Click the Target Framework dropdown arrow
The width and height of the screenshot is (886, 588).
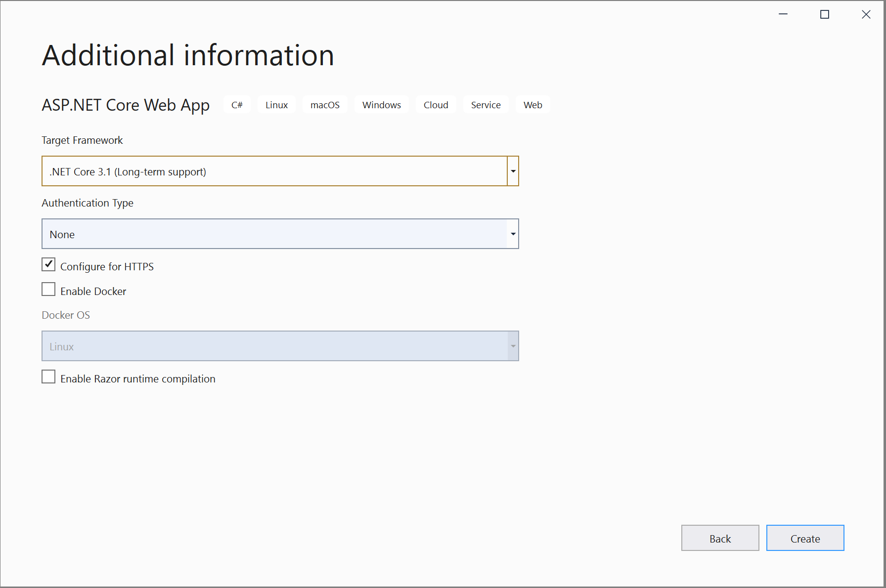point(513,171)
